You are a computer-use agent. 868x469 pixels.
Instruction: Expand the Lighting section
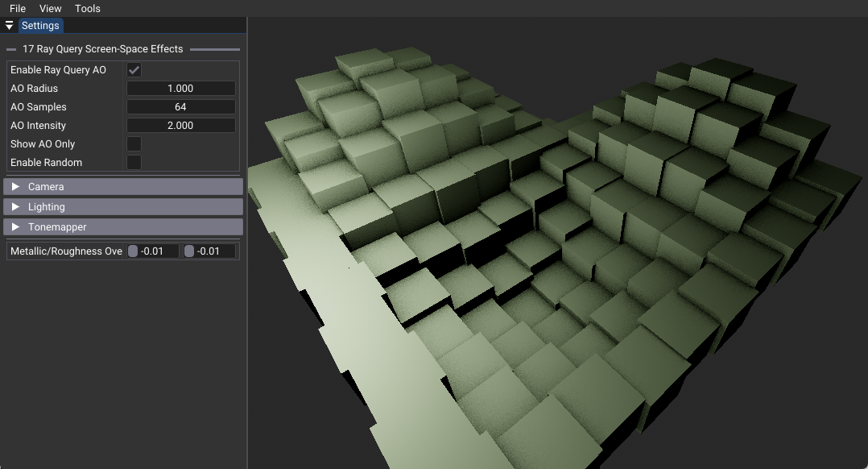coord(123,206)
